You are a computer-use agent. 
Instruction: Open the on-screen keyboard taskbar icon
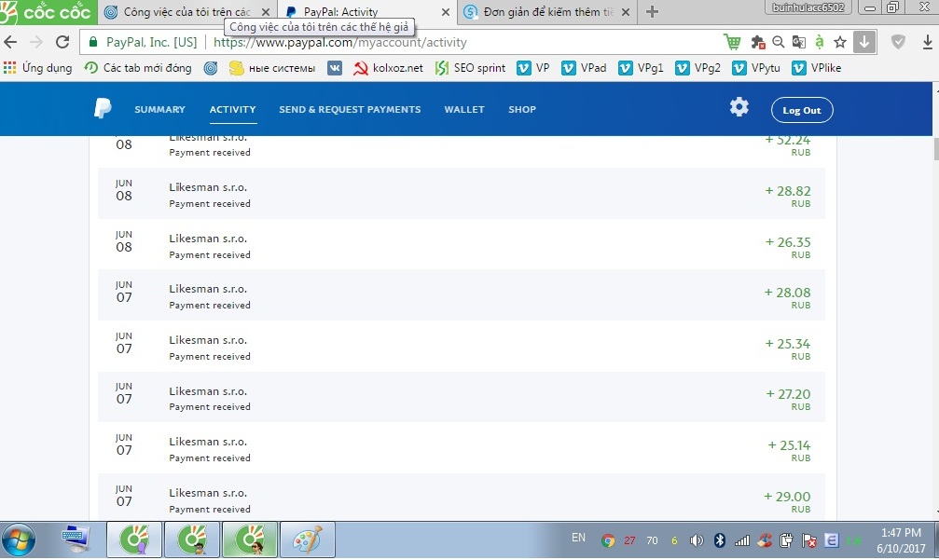(x=76, y=540)
